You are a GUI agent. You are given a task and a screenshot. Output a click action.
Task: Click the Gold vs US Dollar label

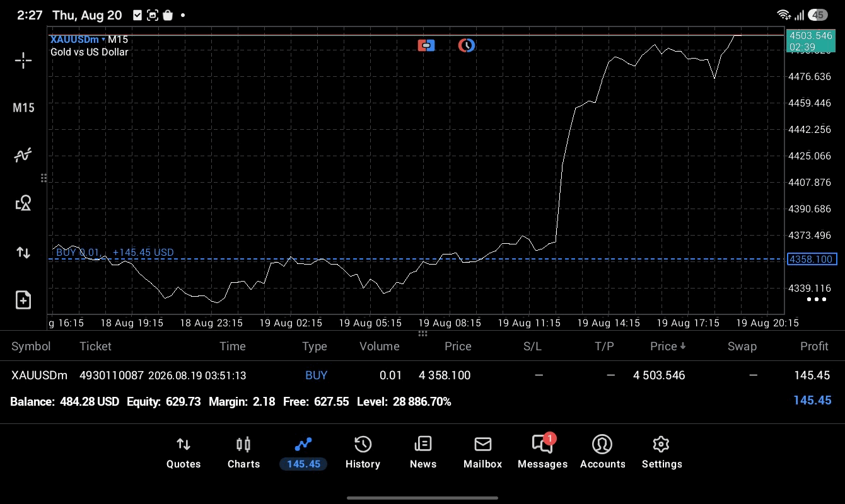coord(89,52)
